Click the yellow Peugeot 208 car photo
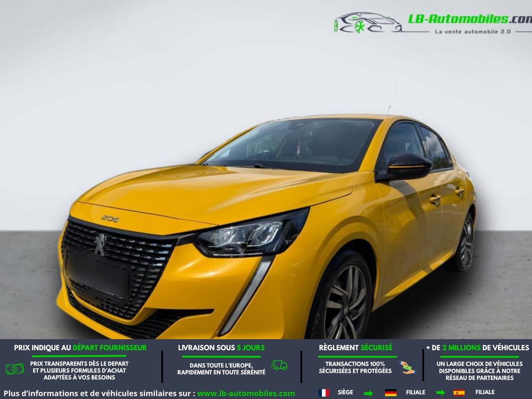The height and width of the screenshot is (399, 532). pyautogui.click(x=266, y=226)
